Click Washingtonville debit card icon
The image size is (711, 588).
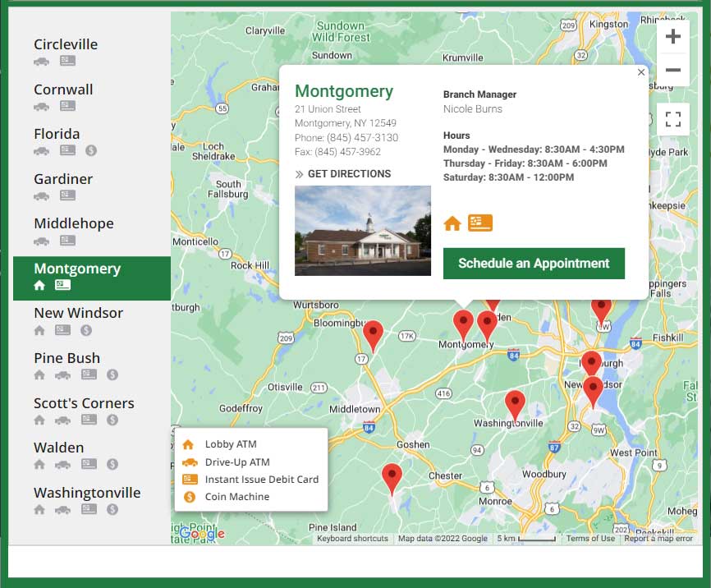(89, 508)
